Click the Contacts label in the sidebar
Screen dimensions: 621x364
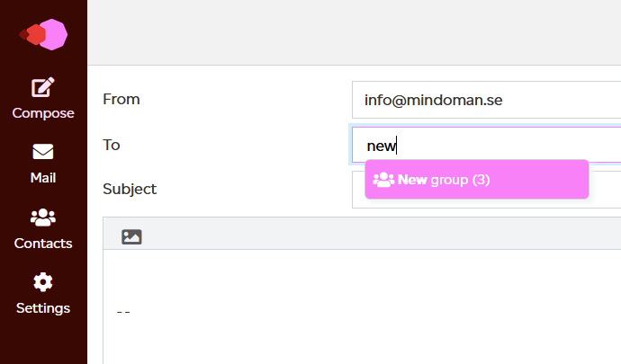click(43, 244)
